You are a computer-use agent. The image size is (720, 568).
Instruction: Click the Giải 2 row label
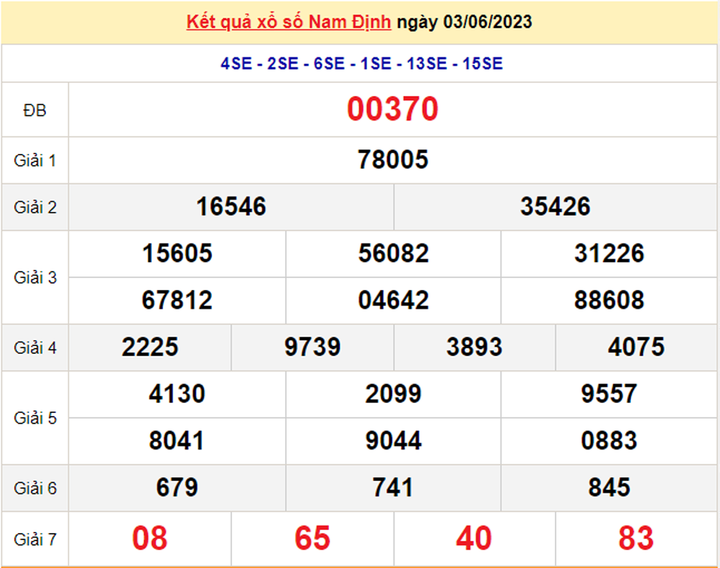click(35, 208)
